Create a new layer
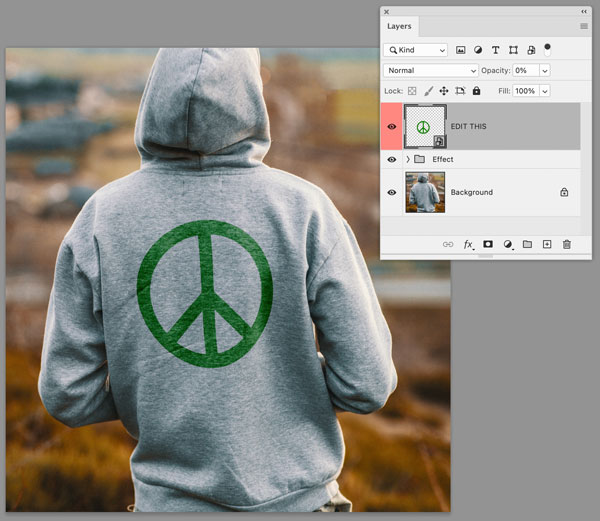600x521 pixels. click(x=547, y=244)
